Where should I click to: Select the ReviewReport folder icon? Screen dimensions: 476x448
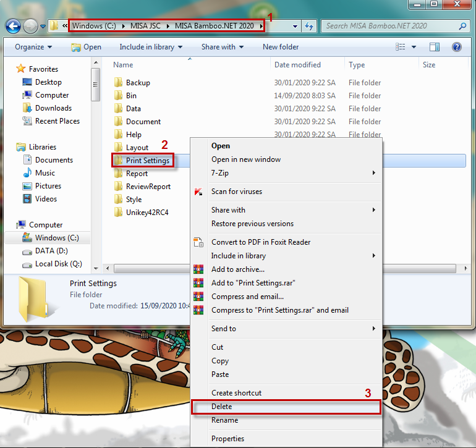coord(119,187)
